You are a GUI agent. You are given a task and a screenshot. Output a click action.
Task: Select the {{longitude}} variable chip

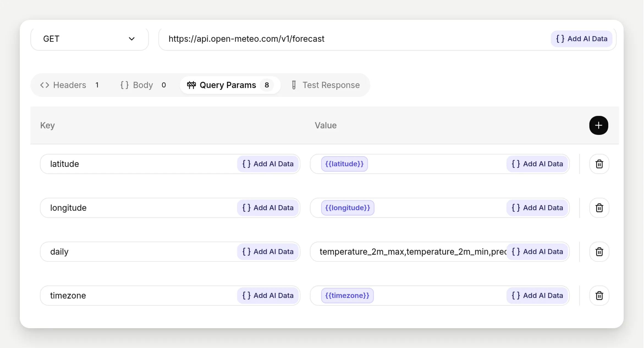coord(348,208)
